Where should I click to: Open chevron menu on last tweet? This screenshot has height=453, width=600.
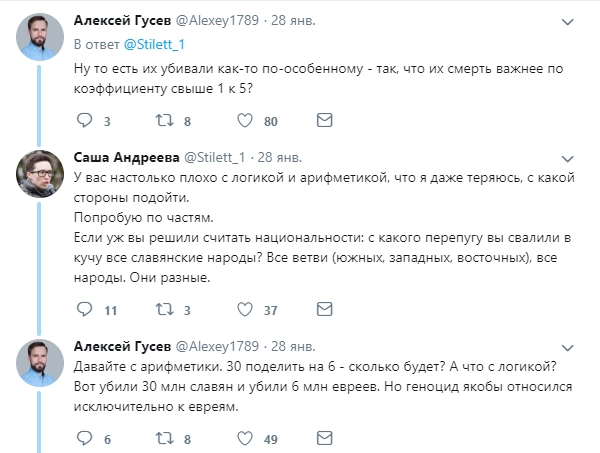tap(567, 346)
